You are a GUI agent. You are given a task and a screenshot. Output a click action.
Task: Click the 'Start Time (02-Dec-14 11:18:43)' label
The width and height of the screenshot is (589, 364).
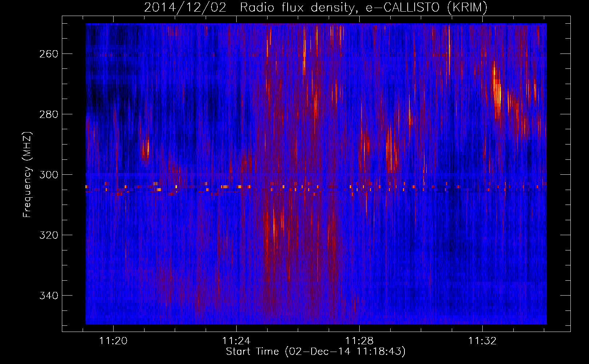point(316,352)
